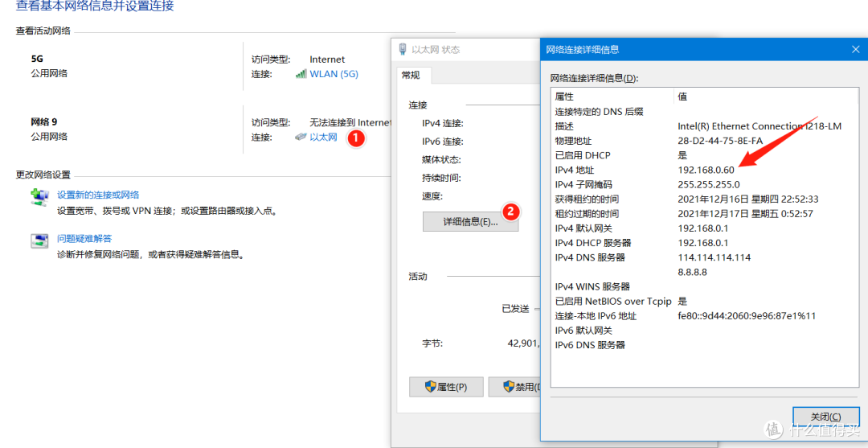Image resolution: width=868 pixels, height=448 pixels.
Task: Open the WLAN (5G) connection link
Action: [334, 74]
